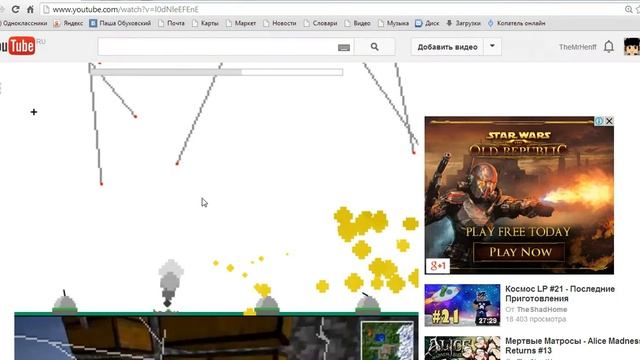
Task: Open the Музыка bookmark
Action: [393, 23]
